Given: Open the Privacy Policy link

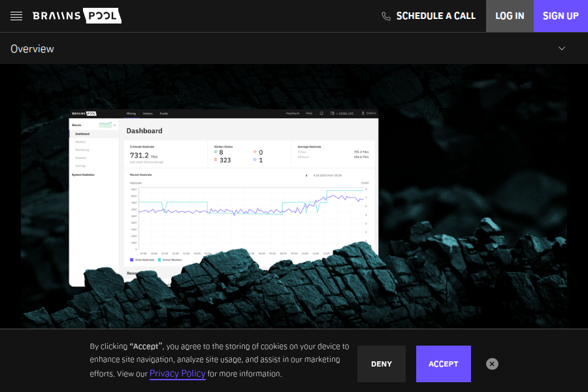Looking at the screenshot, I should point(177,374).
